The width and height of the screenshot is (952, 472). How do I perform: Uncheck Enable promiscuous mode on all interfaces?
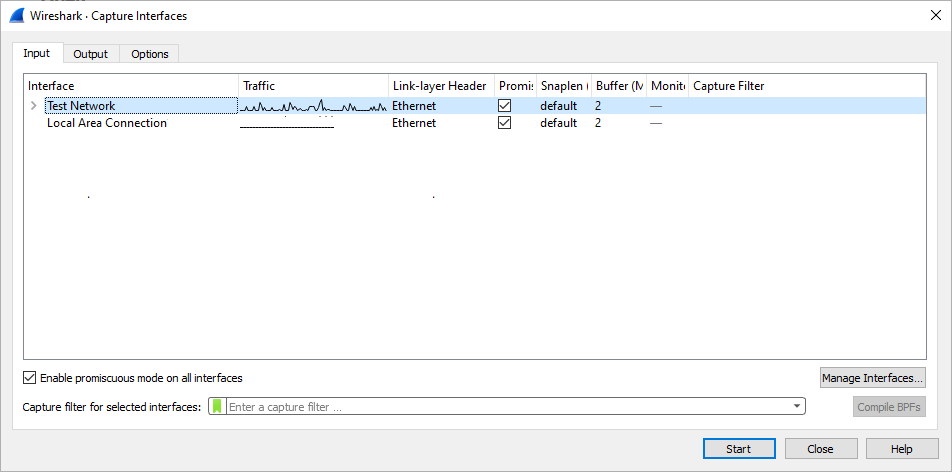coord(29,378)
